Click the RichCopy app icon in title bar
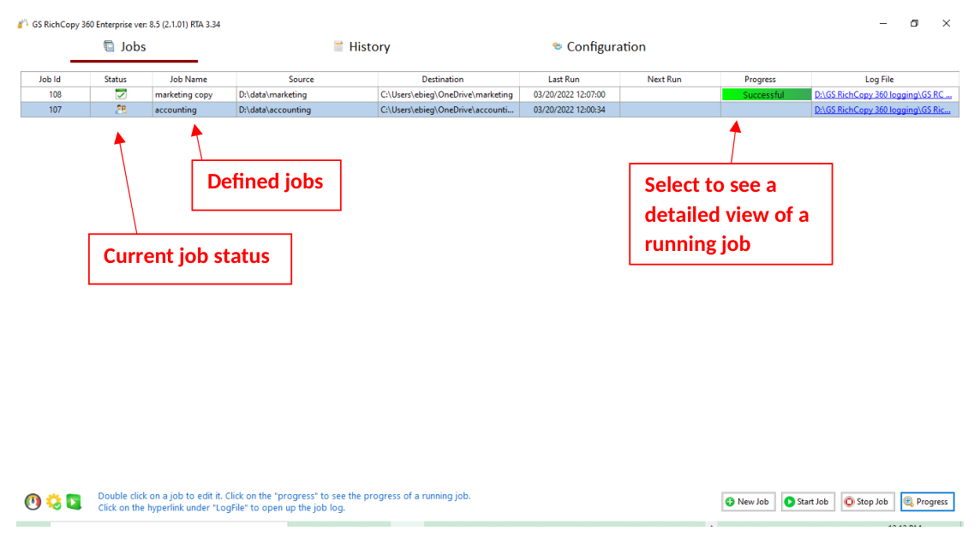 (22, 24)
